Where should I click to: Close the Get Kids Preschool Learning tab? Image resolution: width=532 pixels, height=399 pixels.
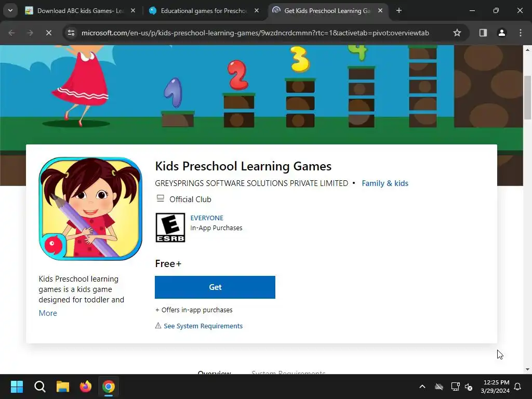(380, 11)
